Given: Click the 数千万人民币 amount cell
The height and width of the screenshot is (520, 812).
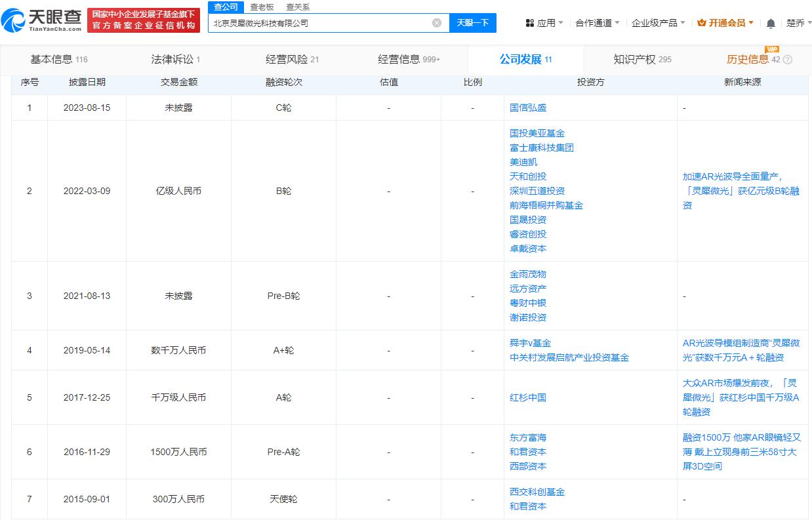Looking at the screenshot, I should pyautogui.click(x=178, y=350).
